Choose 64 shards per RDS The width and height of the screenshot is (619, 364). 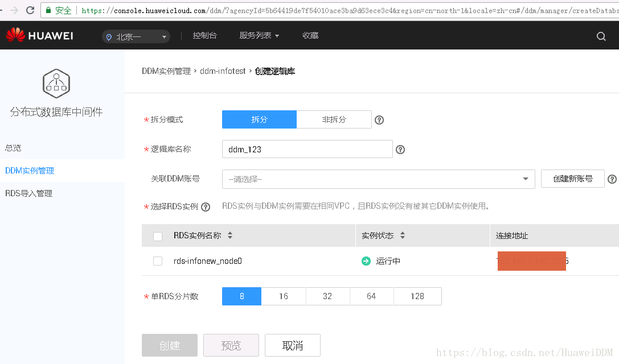click(371, 296)
